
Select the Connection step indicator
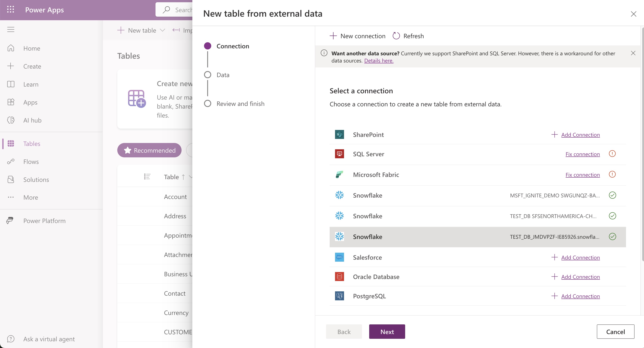(x=207, y=46)
